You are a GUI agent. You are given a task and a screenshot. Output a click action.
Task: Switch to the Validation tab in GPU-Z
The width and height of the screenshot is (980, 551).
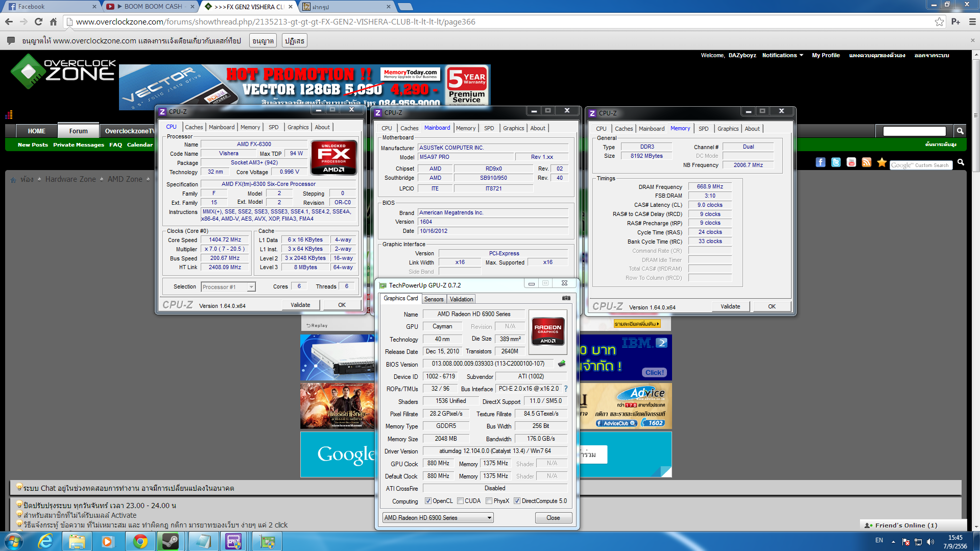pyautogui.click(x=462, y=299)
